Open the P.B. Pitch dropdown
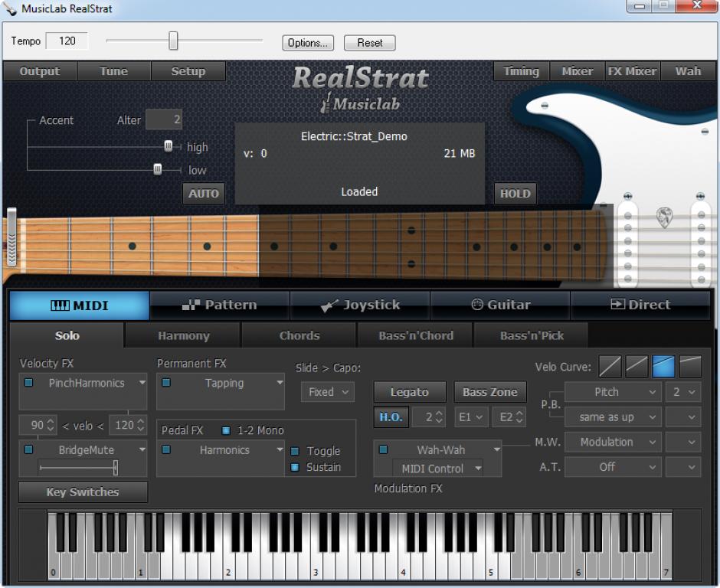The image size is (720, 588). click(613, 392)
